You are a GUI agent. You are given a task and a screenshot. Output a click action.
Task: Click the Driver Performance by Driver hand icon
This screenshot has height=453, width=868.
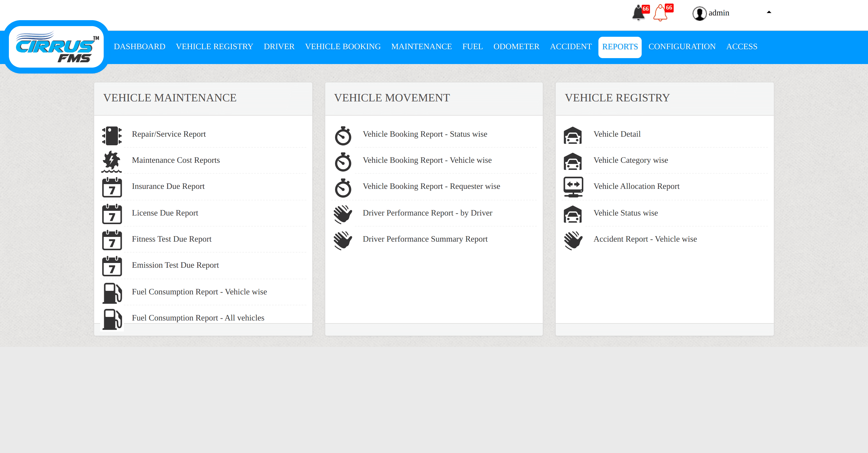(343, 214)
